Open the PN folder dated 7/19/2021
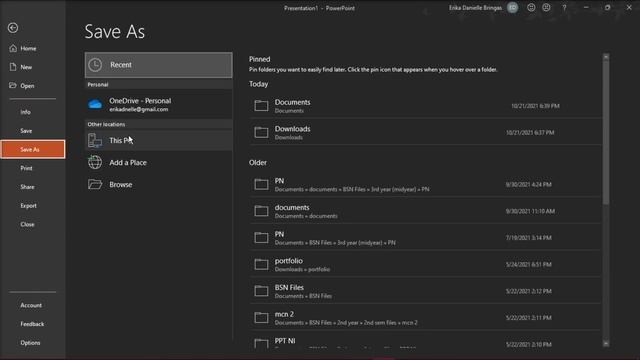The height and width of the screenshot is (360, 640). click(425, 238)
